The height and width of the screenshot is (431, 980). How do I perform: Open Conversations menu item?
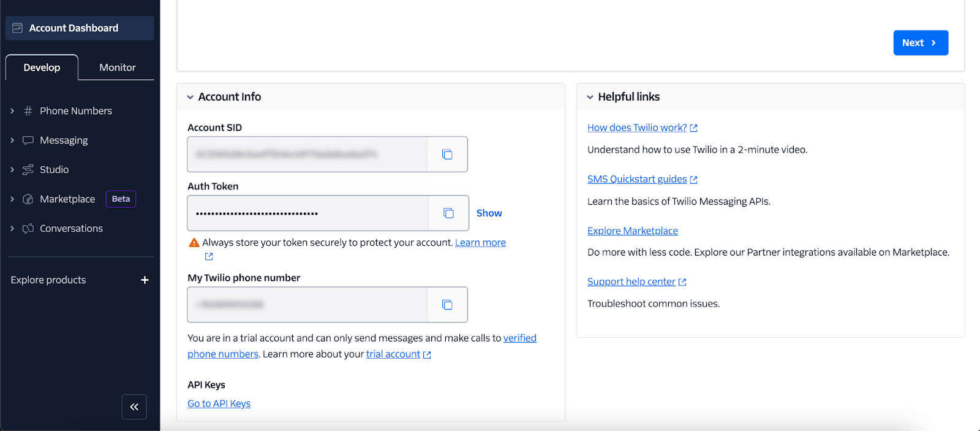[71, 229]
